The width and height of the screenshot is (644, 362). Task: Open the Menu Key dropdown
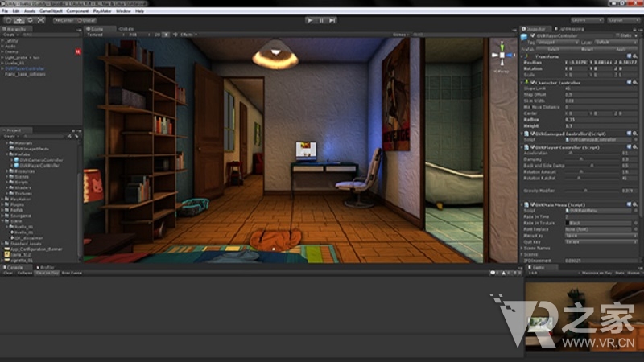pyautogui.click(x=601, y=236)
